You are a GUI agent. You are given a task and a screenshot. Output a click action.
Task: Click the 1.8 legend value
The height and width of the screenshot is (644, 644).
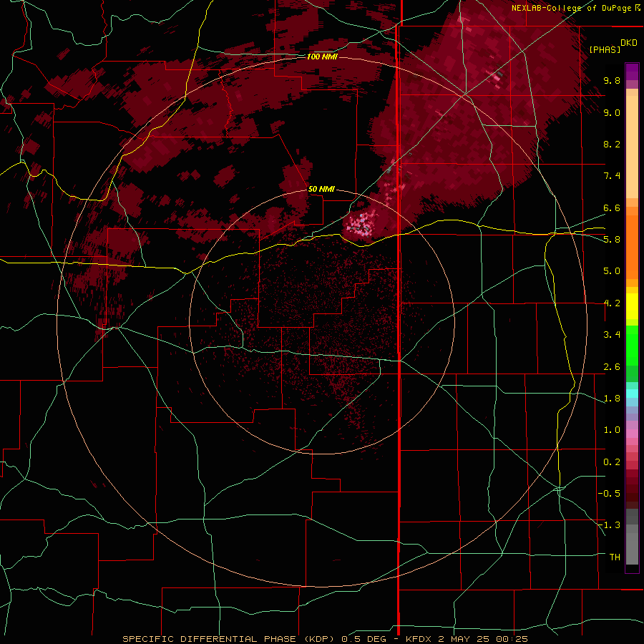pos(612,399)
